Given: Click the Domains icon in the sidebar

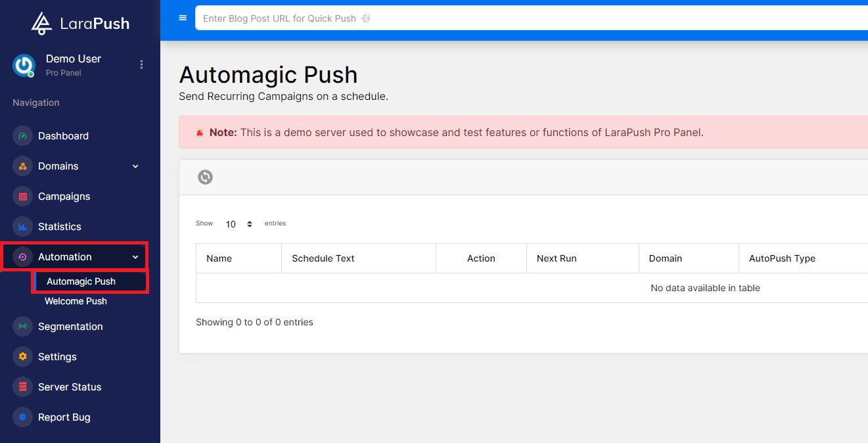Looking at the screenshot, I should [22, 166].
